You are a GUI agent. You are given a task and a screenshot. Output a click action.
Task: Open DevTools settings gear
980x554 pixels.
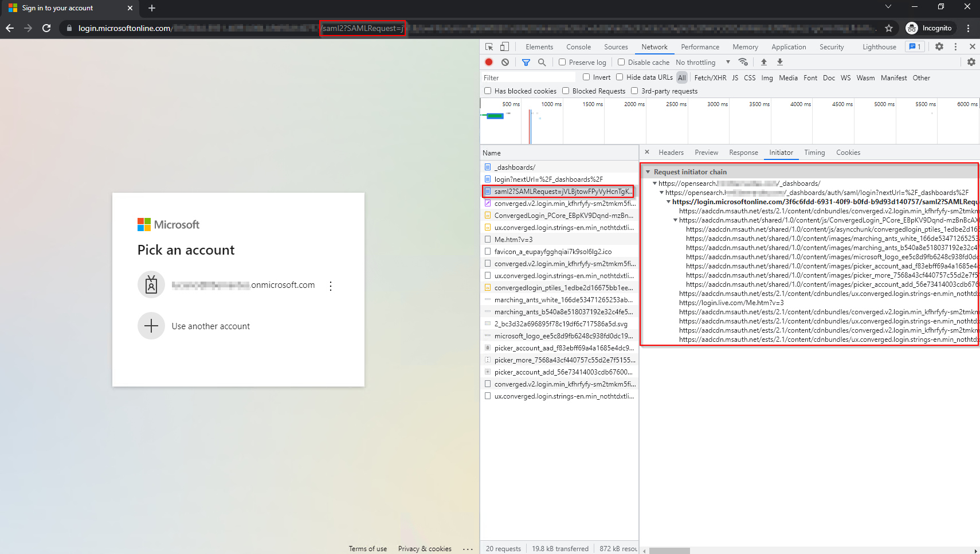tap(939, 47)
